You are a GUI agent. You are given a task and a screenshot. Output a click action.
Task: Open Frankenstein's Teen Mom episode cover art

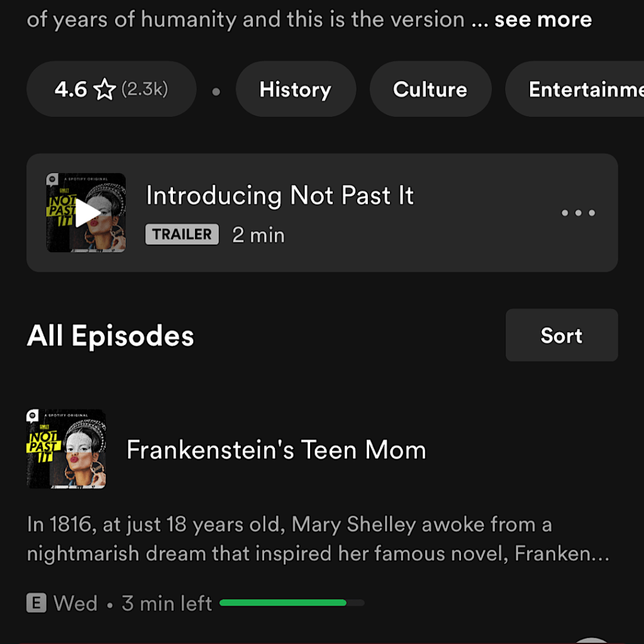[x=66, y=449]
